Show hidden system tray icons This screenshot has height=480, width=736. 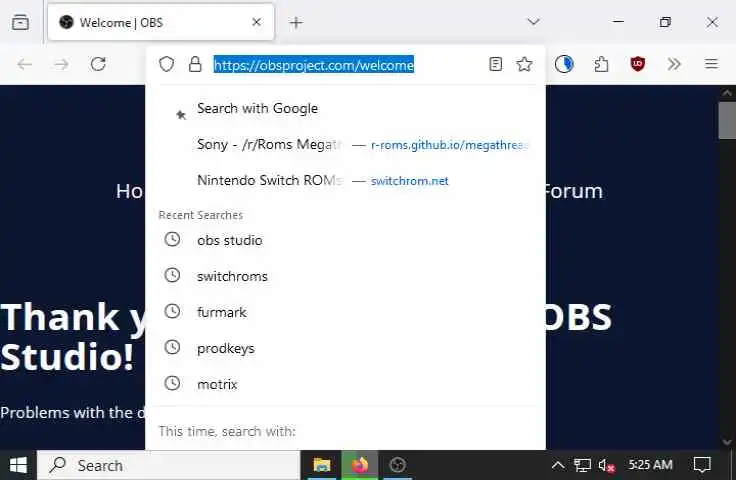coord(558,465)
